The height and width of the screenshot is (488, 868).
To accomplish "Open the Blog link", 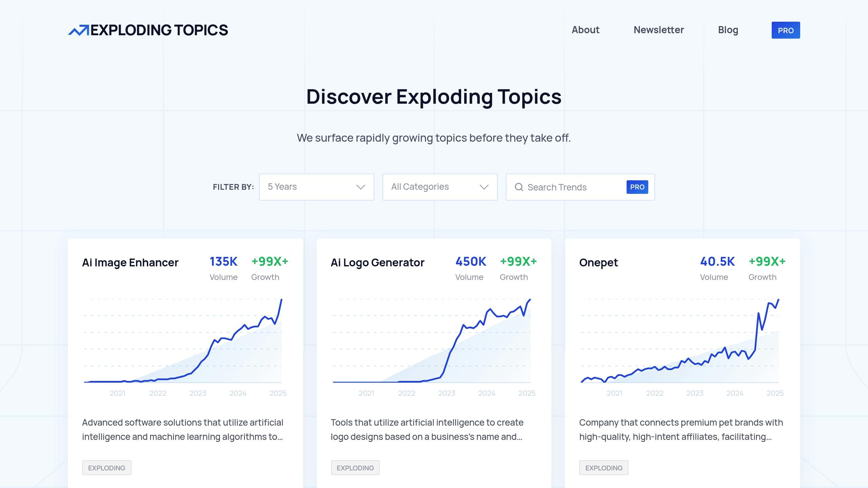I will point(728,30).
